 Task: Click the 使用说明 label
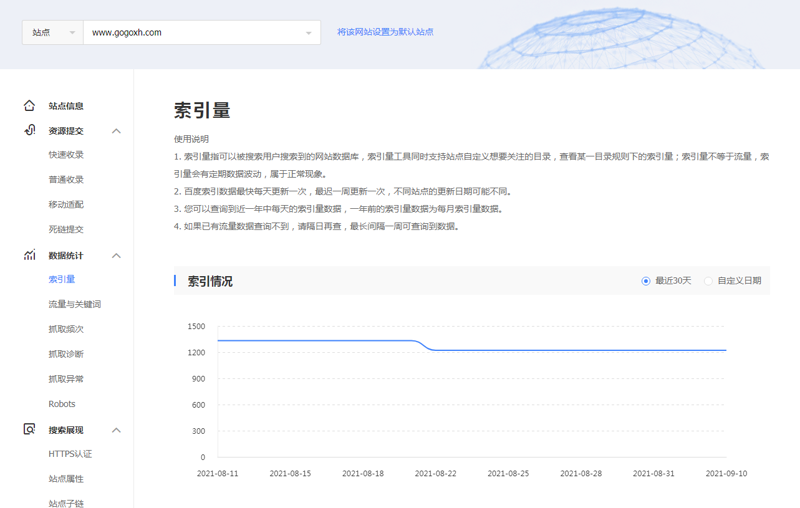coord(191,139)
